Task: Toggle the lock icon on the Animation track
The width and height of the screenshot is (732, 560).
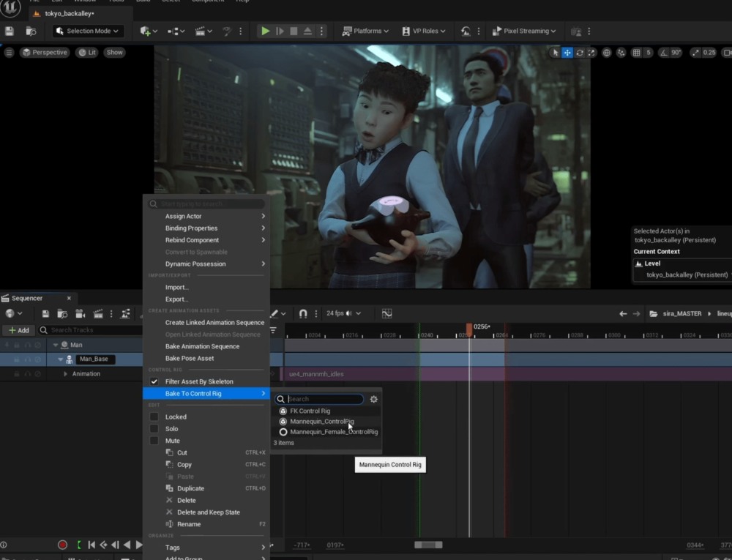Action: tap(17, 374)
